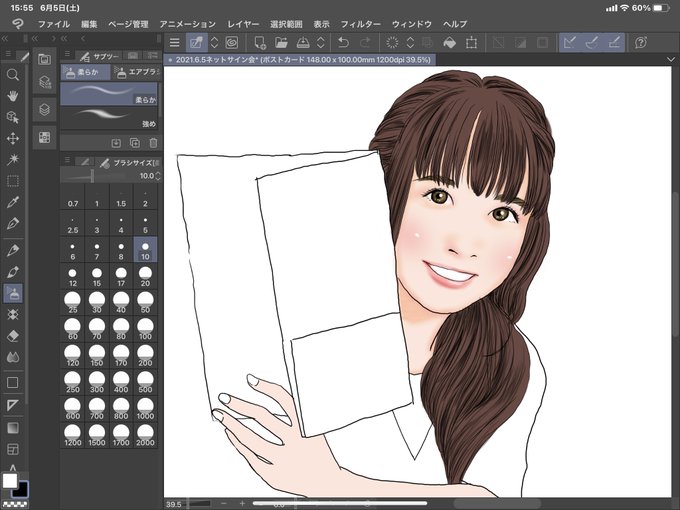Select the Move layer tool
680x510 pixels.
[x=13, y=138]
